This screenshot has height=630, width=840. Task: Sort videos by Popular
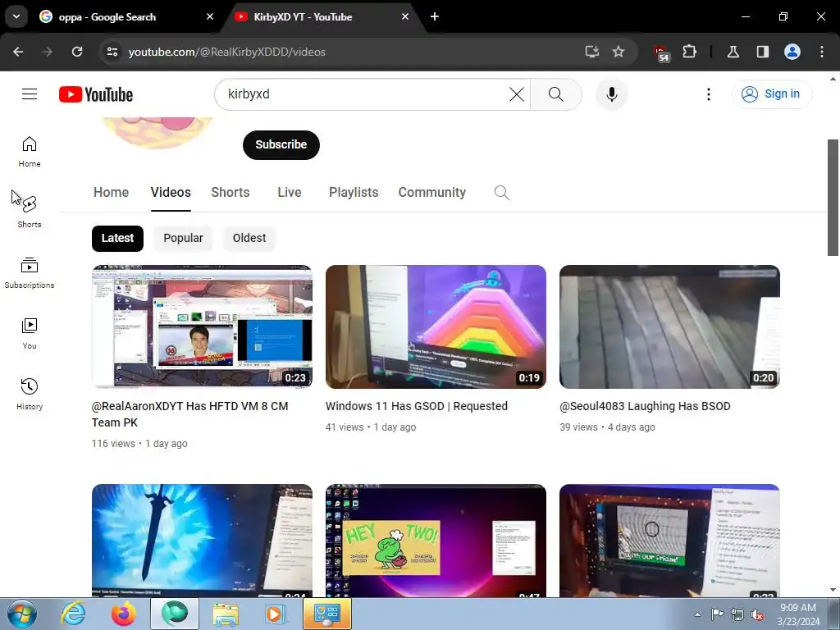click(x=183, y=239)
